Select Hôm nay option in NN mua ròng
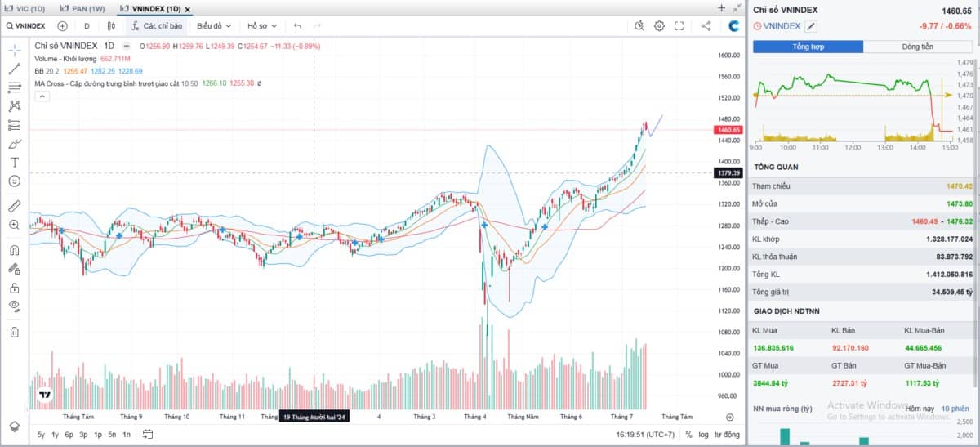 coord(920,408)
